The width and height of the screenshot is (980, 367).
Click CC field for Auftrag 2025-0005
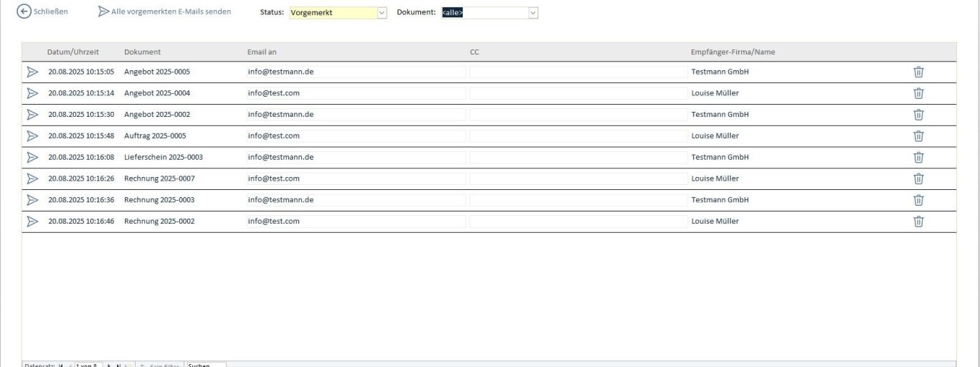coord(578,135)
